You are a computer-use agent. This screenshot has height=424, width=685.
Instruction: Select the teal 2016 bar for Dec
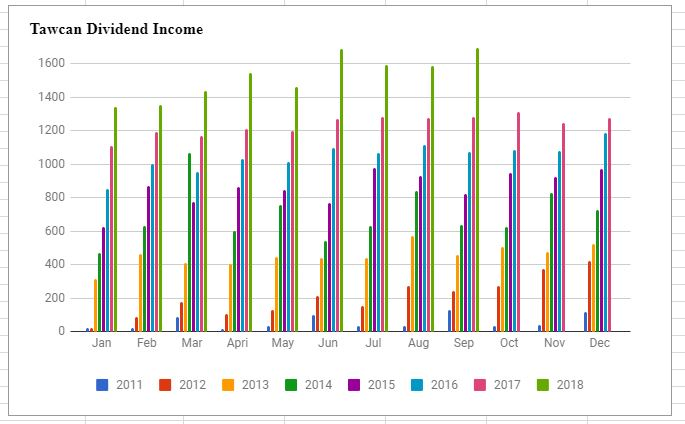605,232
